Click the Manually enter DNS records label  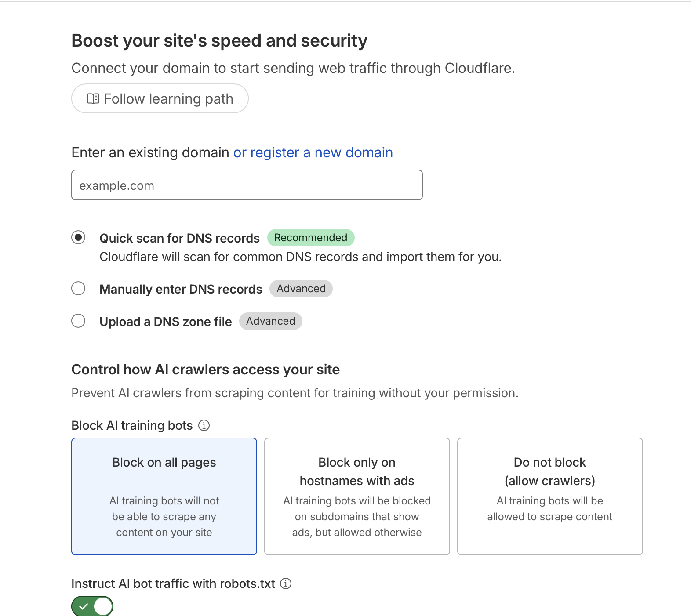coord(181,289)
